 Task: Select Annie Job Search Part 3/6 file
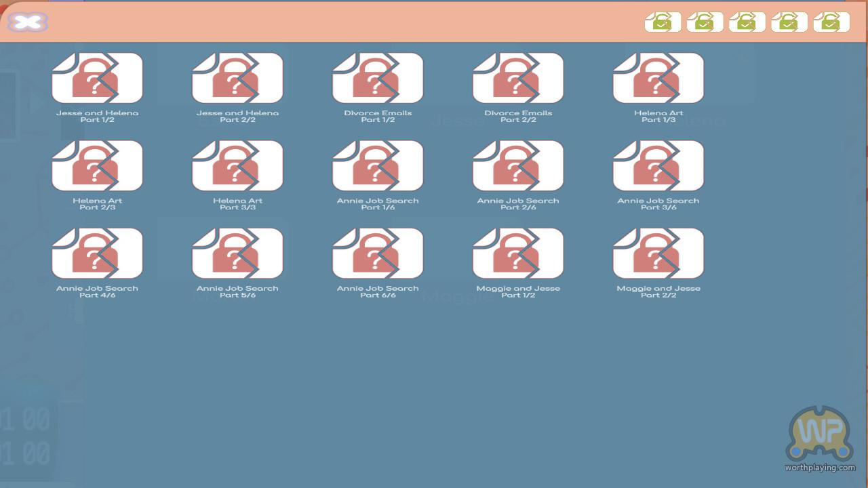pyautogui.click(x=658, y=165)
